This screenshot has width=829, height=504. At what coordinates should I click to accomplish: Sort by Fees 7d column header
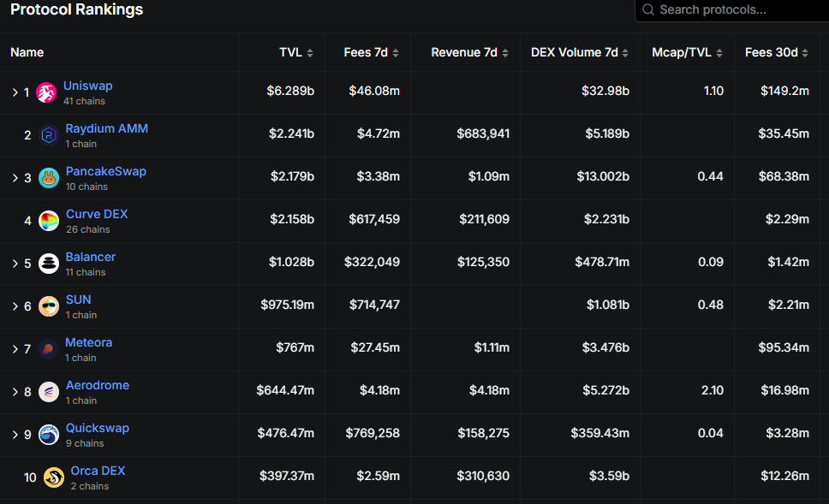pyautogui.click(x=370, y=52)
